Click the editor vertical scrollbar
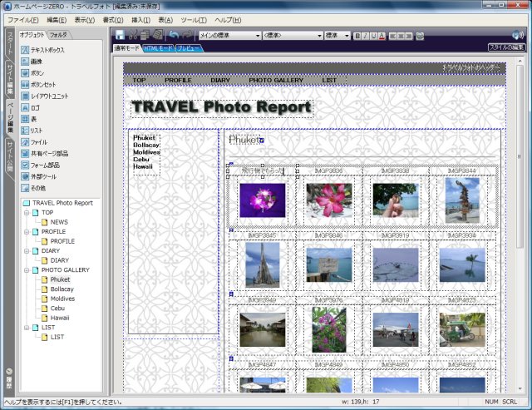The image size is (532, 410). tap(520, 224)
